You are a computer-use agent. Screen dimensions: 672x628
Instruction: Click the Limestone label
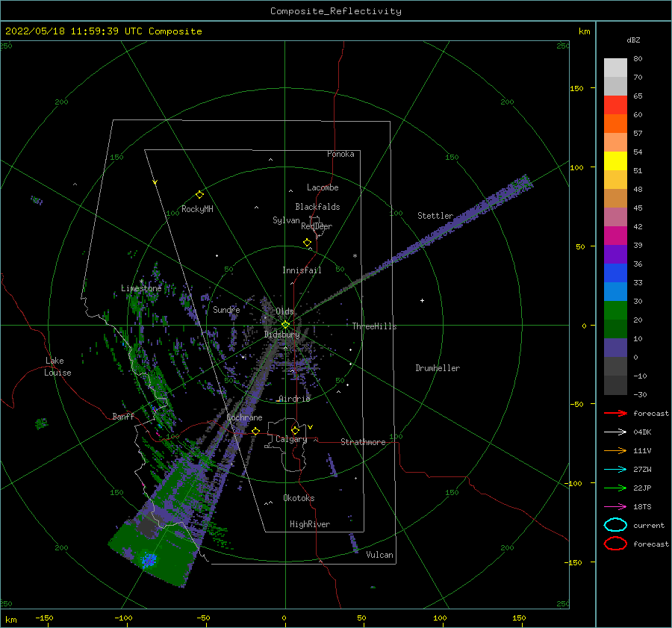pyautogui.click(x=141, y=288)
